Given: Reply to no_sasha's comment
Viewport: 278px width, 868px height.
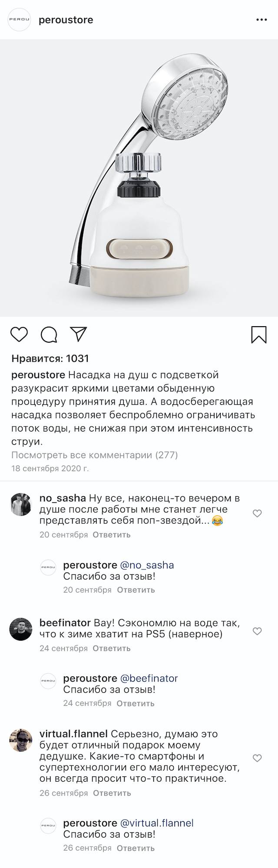Looking at the screenshot, I should coord(112,535).
